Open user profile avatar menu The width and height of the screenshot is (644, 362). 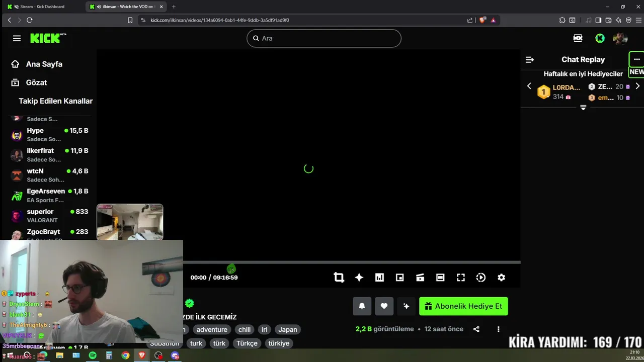(x=620, y=38)
